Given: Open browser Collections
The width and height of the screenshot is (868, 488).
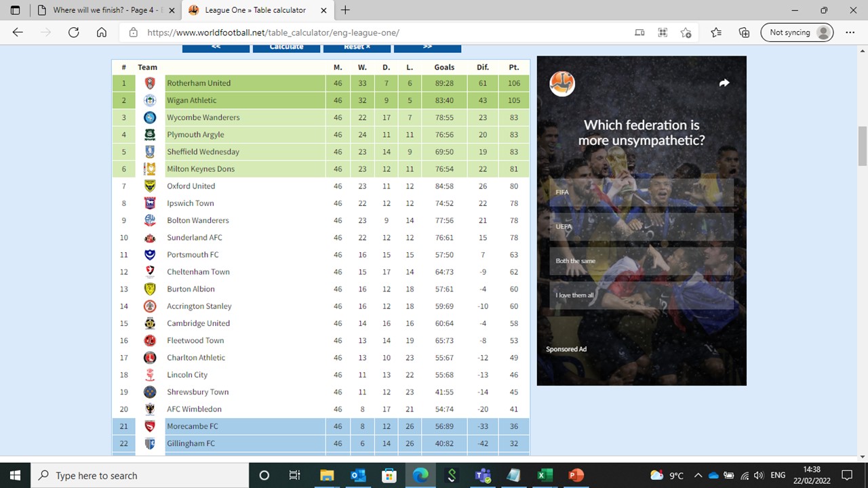Looking at the screenshot, I should click(x=744, y=33).
